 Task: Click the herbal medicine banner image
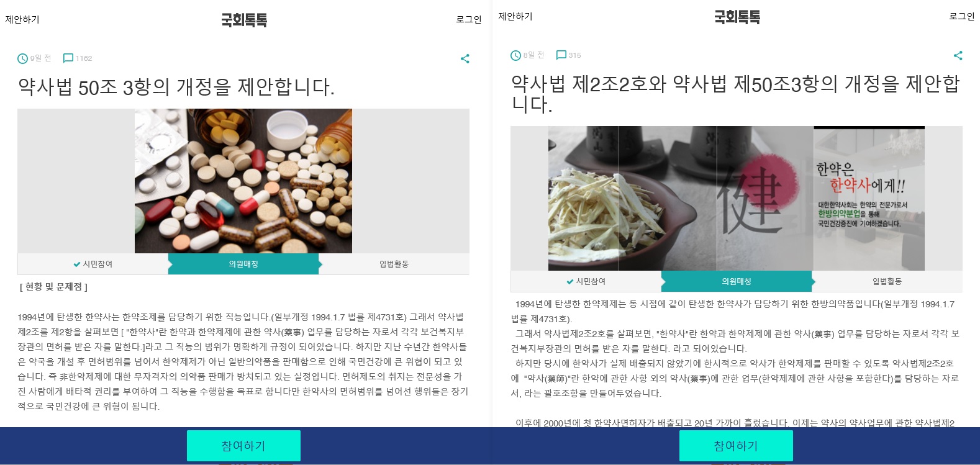point(737,198)
